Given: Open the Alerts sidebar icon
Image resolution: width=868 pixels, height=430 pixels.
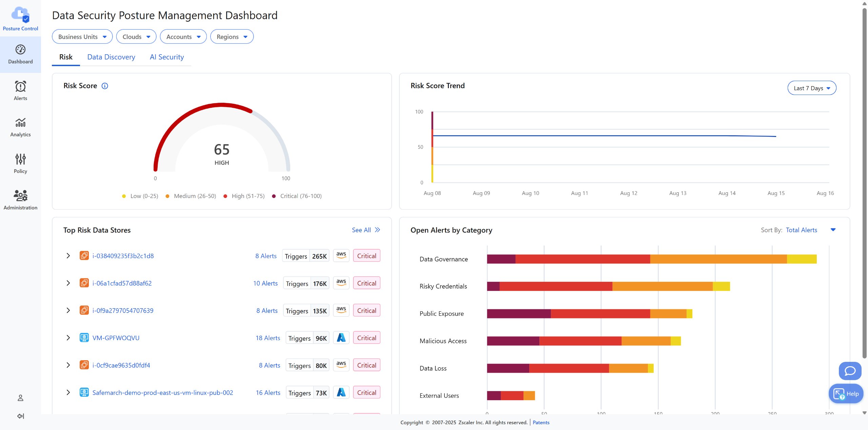Looking at the screenshot, I should pos(20,87).
